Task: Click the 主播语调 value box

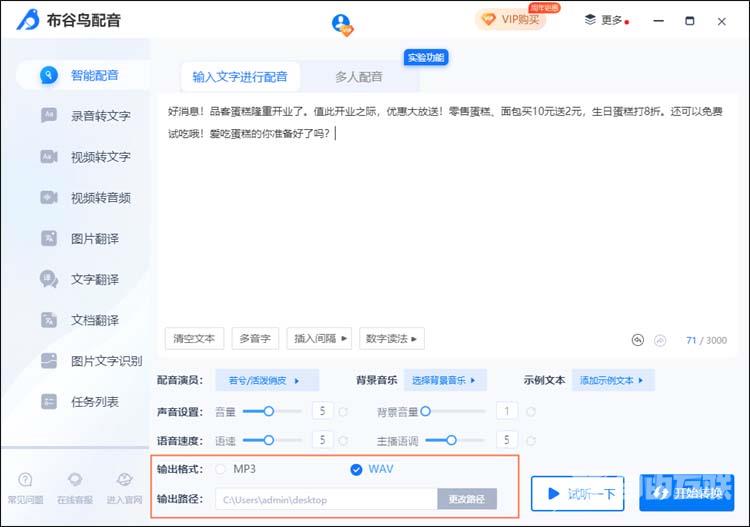Action: click(507, 440)
